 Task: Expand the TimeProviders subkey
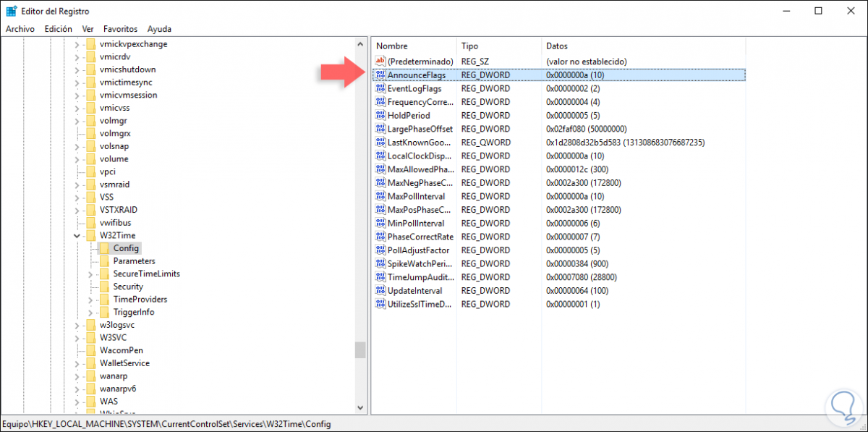pyautogui.click(x=90, y=300)
